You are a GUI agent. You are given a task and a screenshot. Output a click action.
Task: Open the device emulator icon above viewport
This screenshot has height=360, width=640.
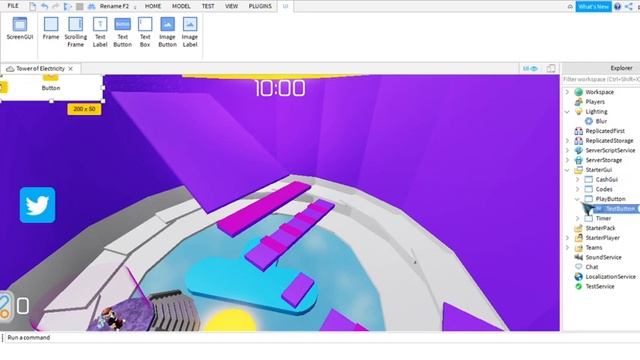pyautogui.click(x=551, y=68)
